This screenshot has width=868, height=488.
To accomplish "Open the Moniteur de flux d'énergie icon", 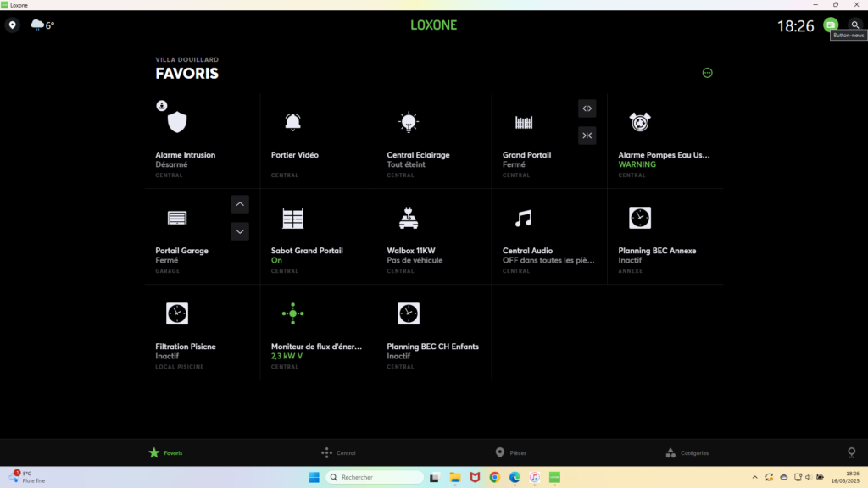I will tap(292, 313).
